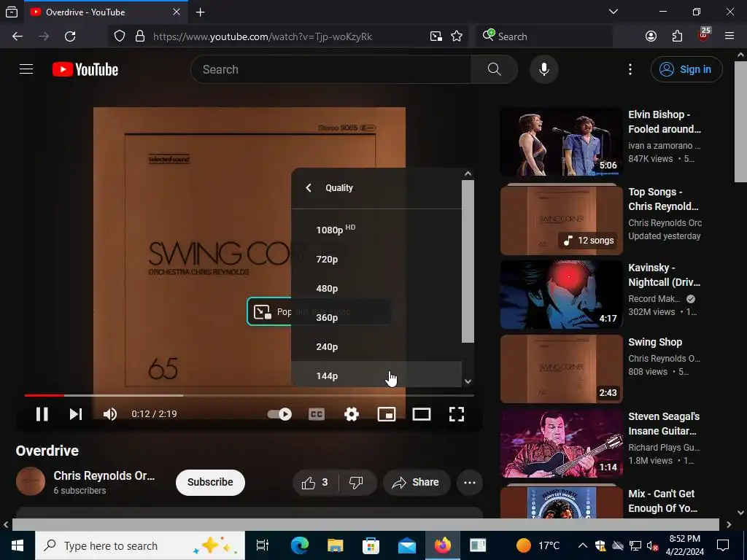Enable miniplayer mode

pos(387,414)
